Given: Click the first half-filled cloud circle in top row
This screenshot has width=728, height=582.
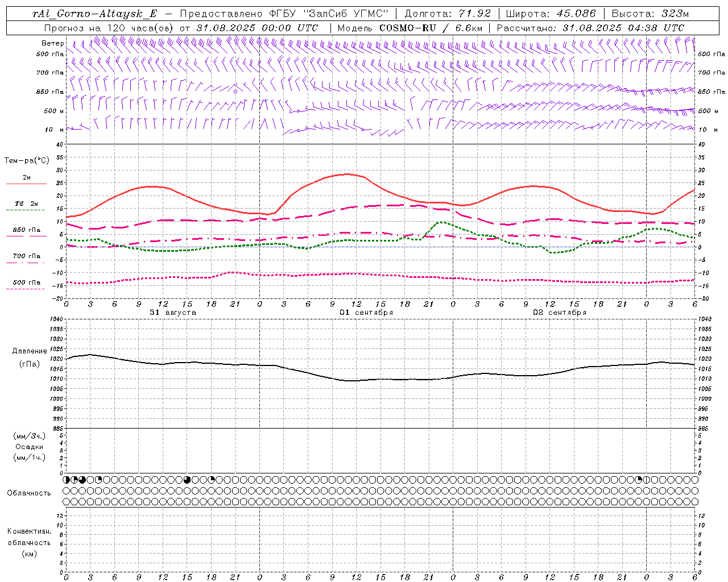Looking at the screenshot, I should click(x=67, y=480).
